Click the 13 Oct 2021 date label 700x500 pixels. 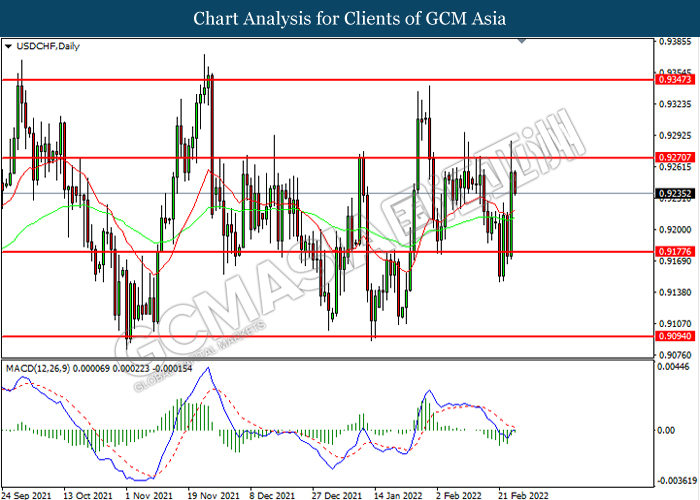pyautogui.click(x=88, y=495)
